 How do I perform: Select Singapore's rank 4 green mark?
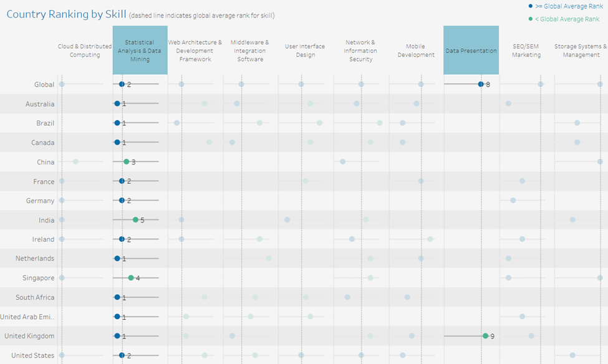click(x=132, y=277)
